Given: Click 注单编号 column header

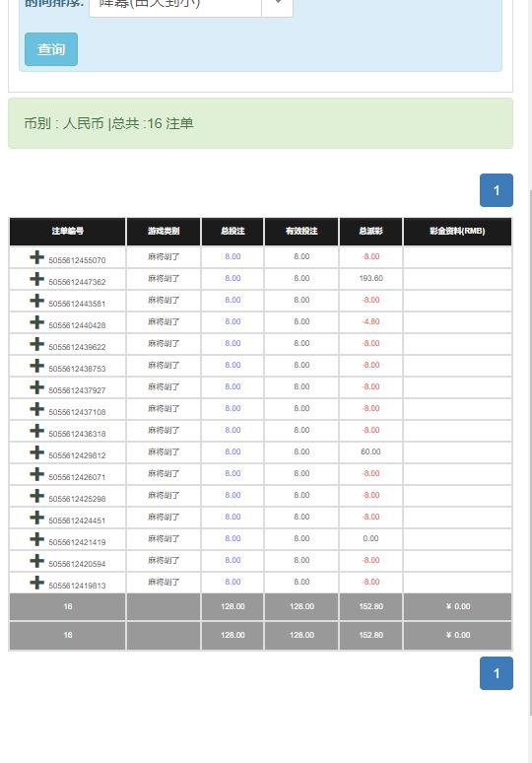Looking at the screenshot, I should (x=68, y=231).
